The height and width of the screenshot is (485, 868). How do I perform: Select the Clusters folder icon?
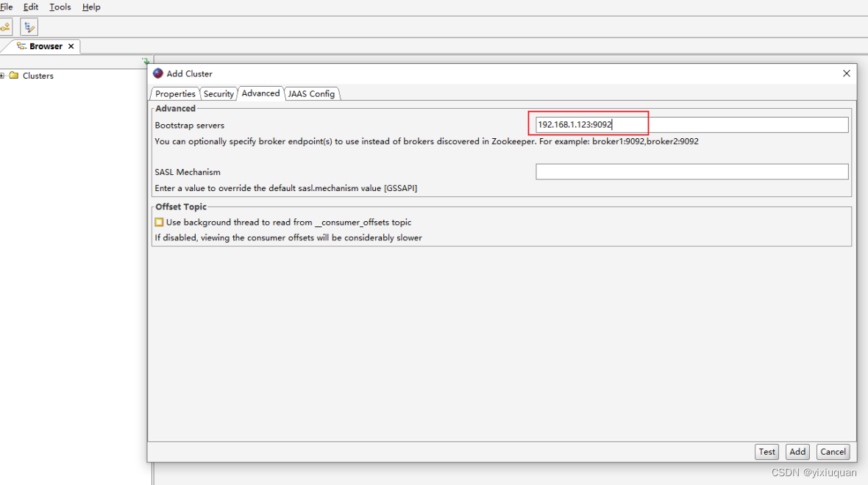coord(14,75)
